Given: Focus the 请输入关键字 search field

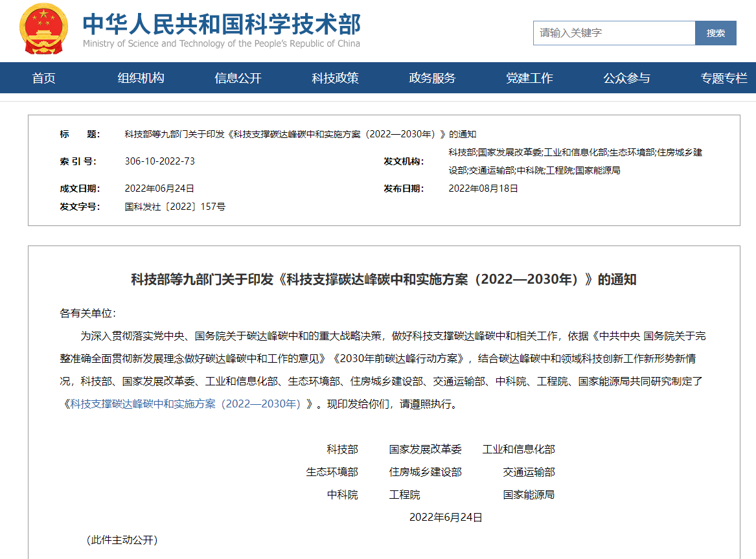Looking at the screenshot, I should point(613,33).
